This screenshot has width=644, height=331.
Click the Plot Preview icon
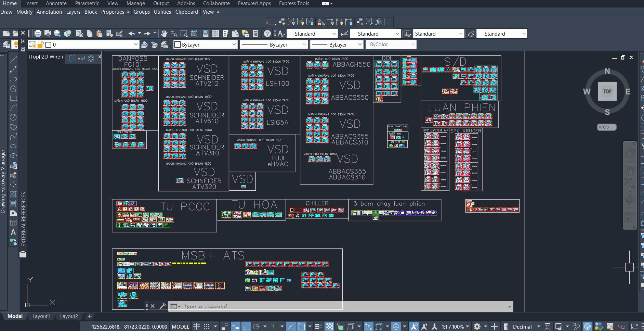pos(48,34)
